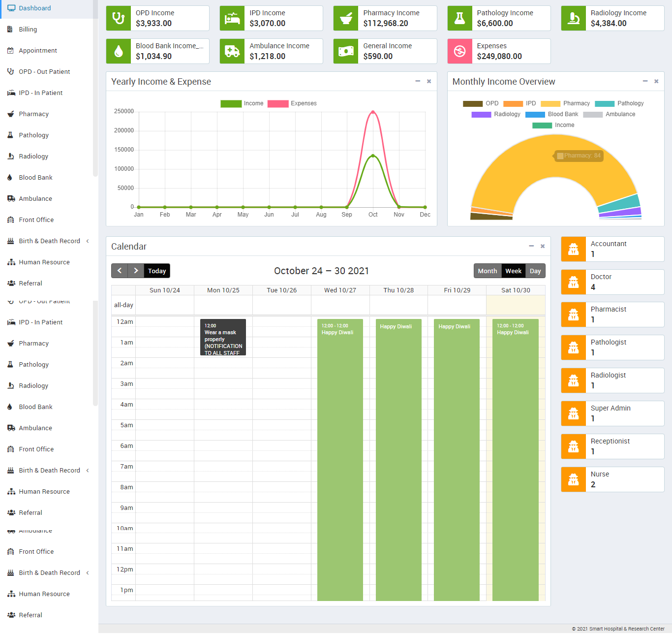
Task: Click the Doctor staff card icon
Action: tap(574, 282)
